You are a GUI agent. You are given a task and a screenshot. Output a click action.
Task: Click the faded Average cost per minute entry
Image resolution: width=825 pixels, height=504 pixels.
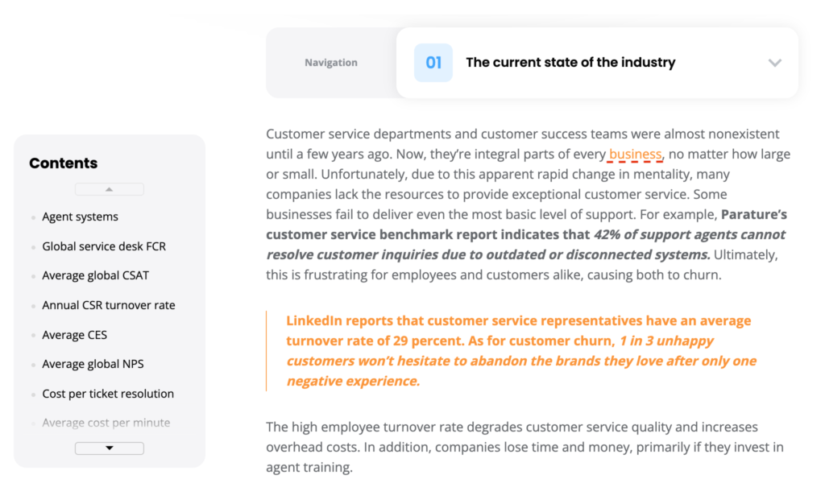coord(106,423)
